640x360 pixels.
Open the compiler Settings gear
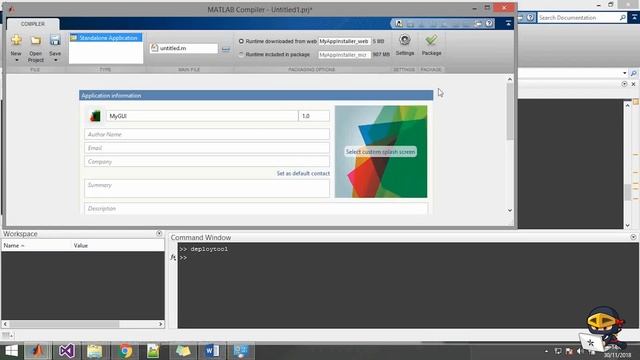pyautogui.click(x=404, y=40)
